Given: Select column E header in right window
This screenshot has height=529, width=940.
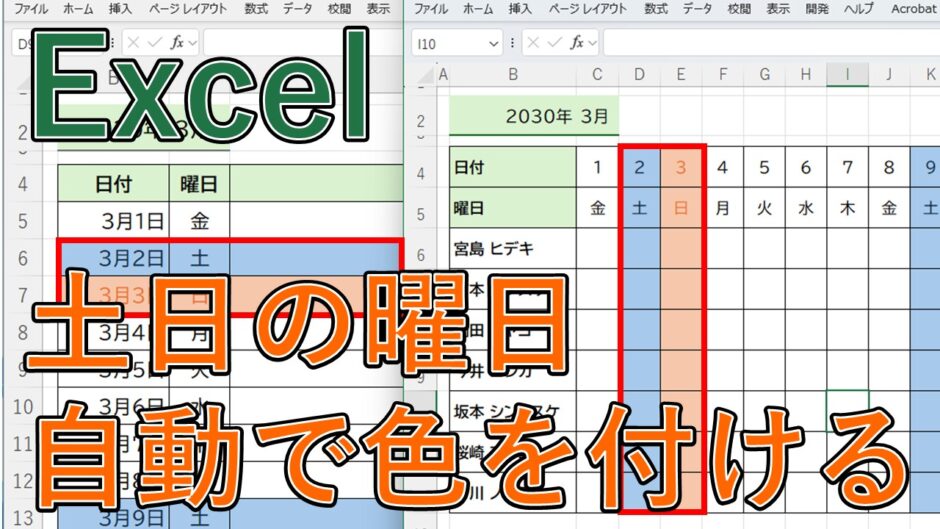Looking at the screenshot, I should [681, 74].
